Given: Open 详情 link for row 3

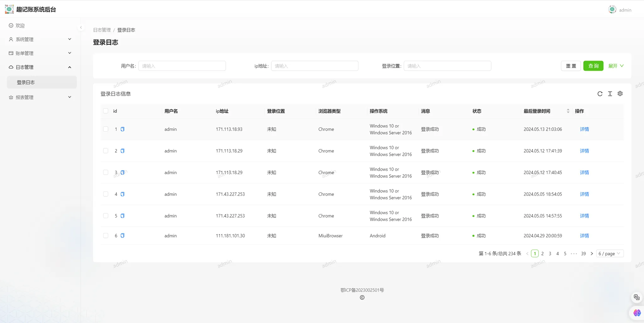Looking at the screenshot, I should point(584,173).
